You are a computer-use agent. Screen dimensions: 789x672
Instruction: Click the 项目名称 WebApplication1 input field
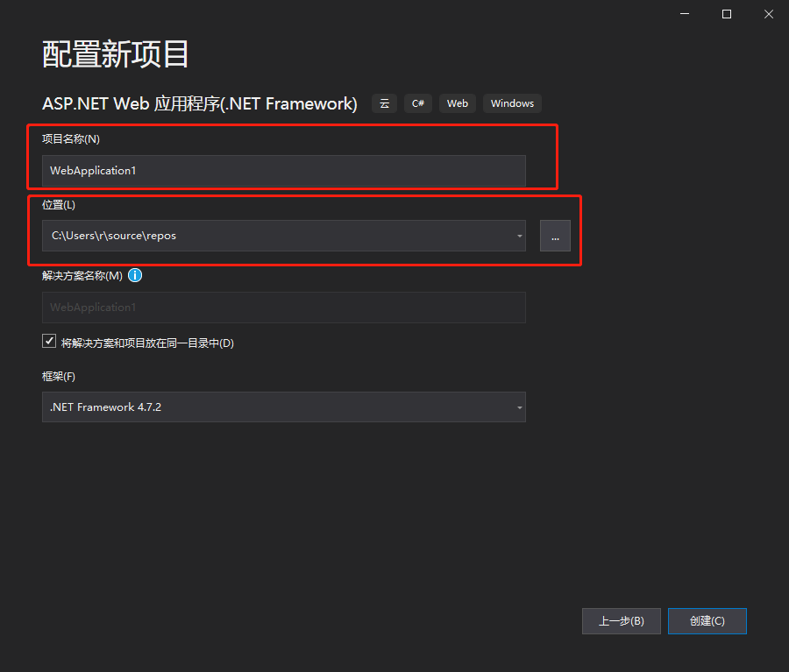[284, 171]
